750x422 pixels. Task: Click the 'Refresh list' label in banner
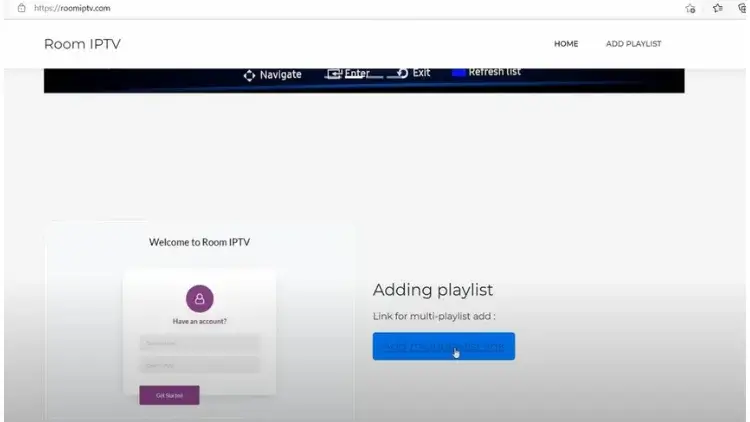[495, 72]
